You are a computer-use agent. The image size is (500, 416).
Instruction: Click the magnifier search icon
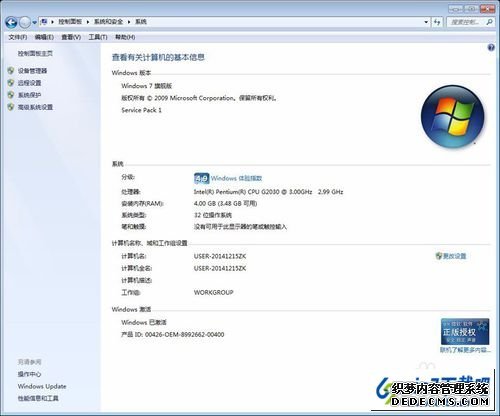point(489,22)
